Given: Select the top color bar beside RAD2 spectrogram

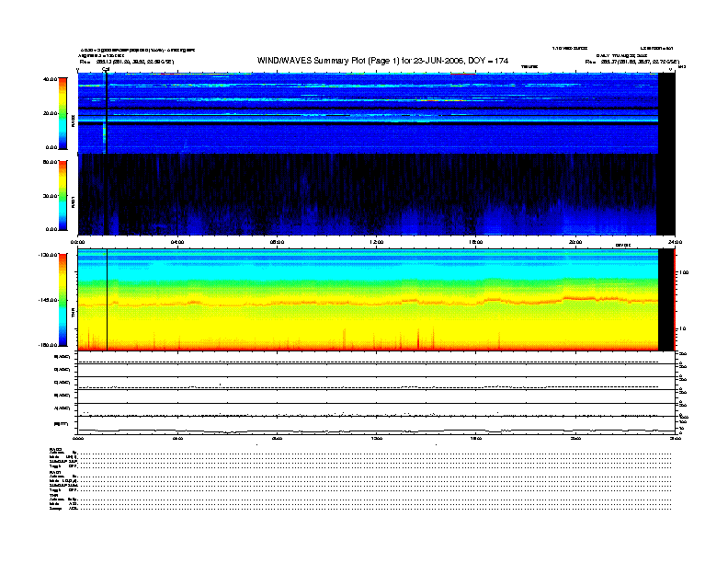Looking at the screenshot, I should click(63, 113).
